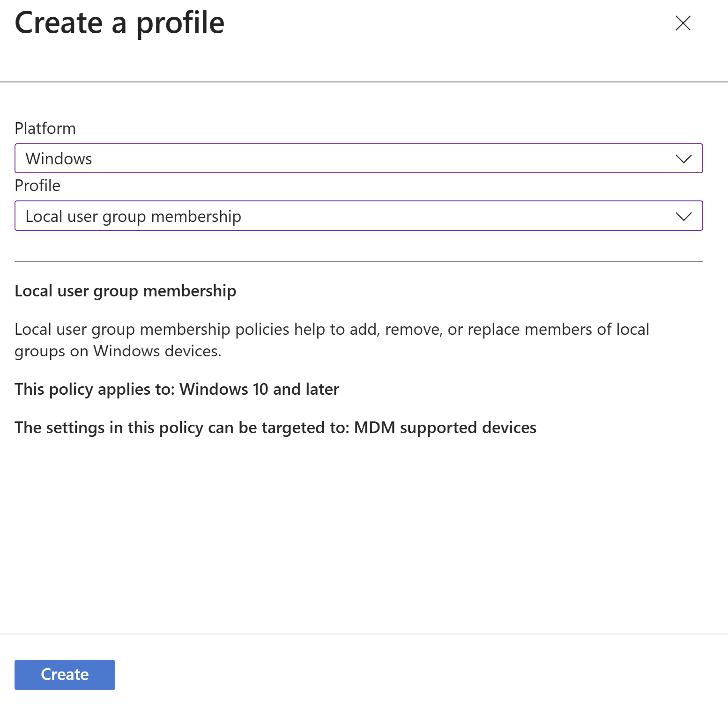Expand the Platform dropdown chevron arrow

point(683,159)
